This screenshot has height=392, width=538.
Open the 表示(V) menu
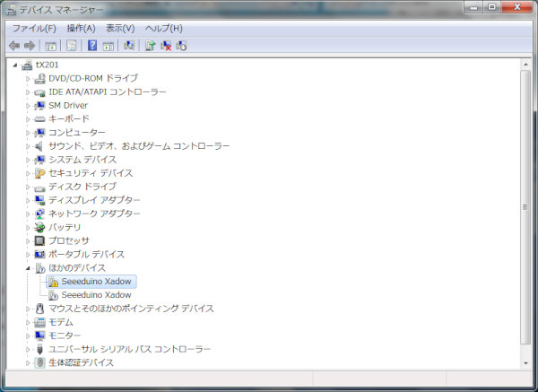120,29
